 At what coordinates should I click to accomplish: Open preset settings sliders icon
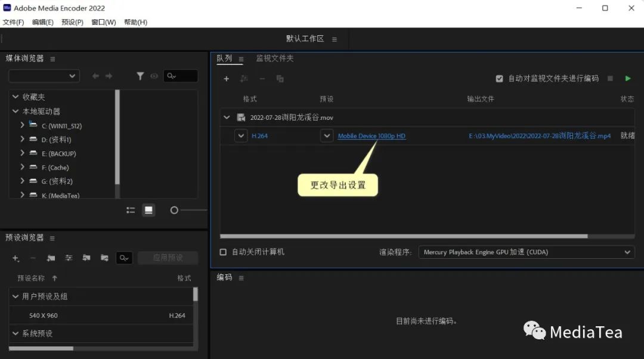(x=69, y=258)
